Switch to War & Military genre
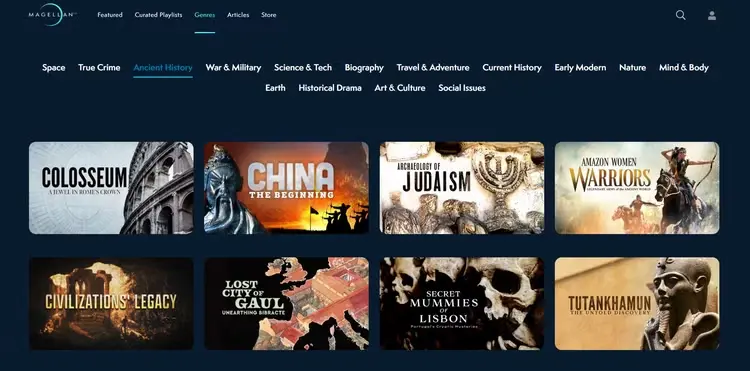 click(233, 67)
